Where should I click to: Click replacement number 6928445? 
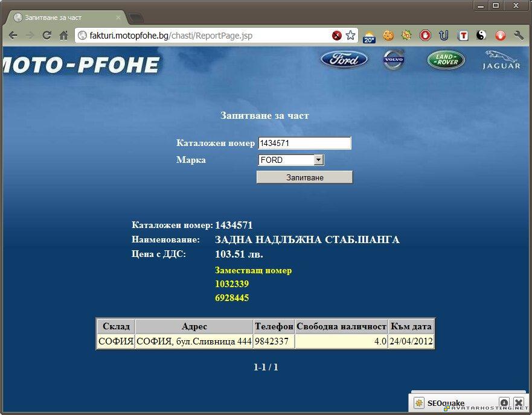232,298
